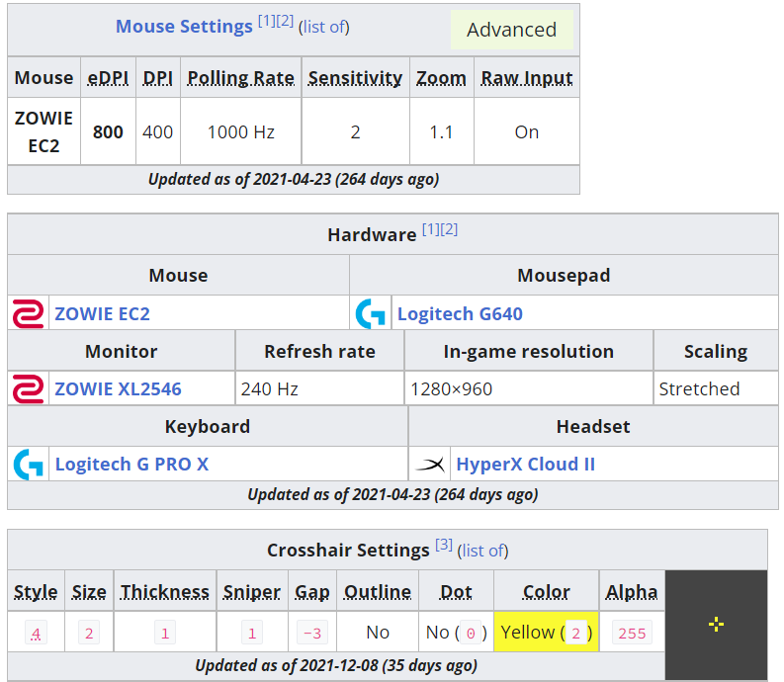Click the Alpha crosshair column header

pyautogui.click(x=632, y=592)
